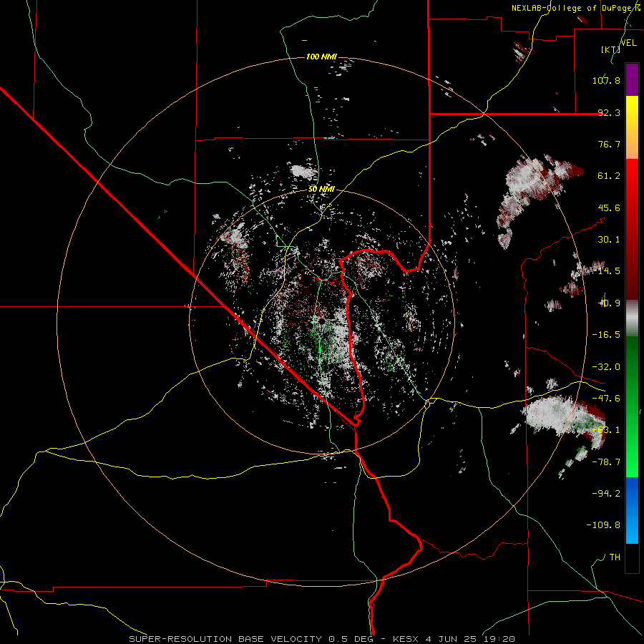Select the -47.6 velocity scale value
The image size is (644, 644).
tap(606, 399)
